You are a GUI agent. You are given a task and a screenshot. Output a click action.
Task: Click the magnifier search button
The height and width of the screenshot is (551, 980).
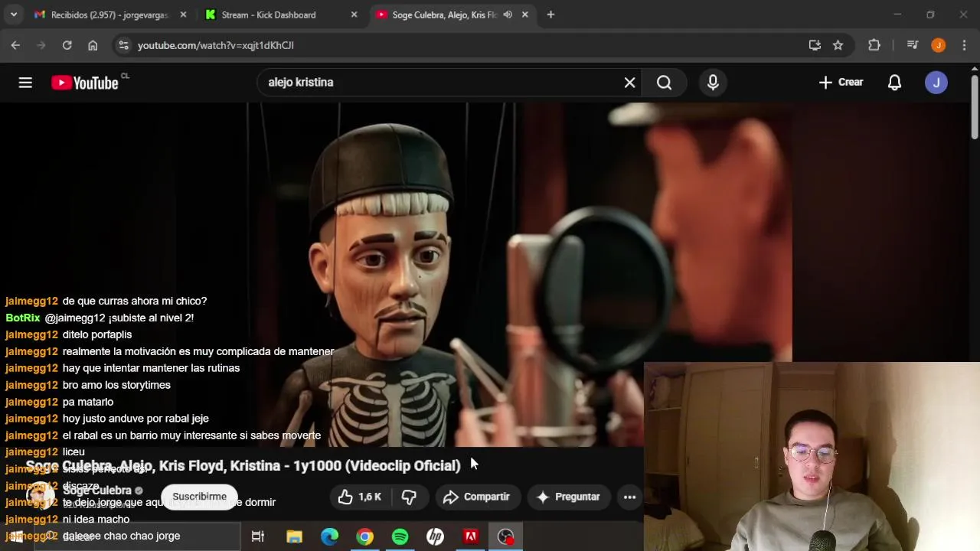[x=664, y=83]
